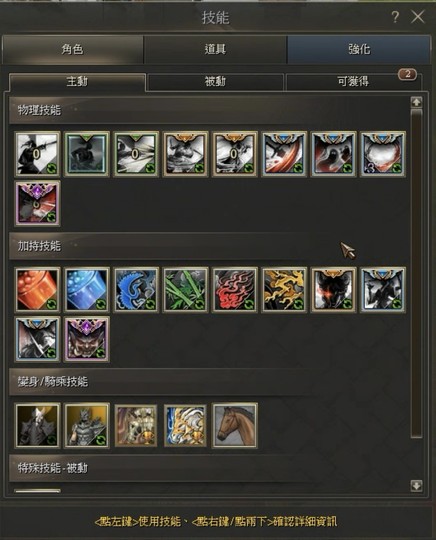Show the 被動 skills subtab
Screen dimensions: 436x540
(x=215, y=82)
